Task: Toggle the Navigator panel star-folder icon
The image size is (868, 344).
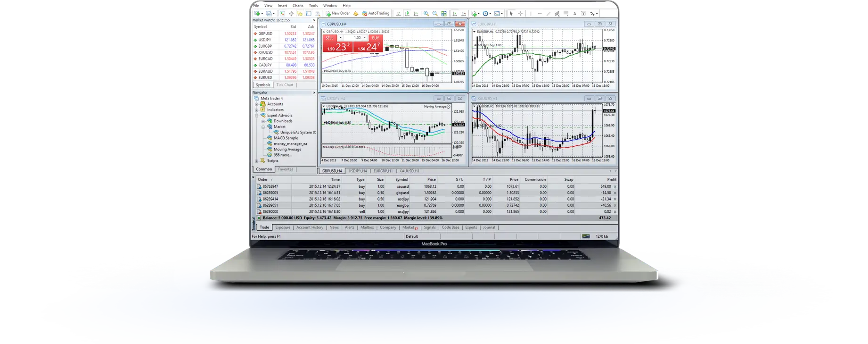Action: (300, 14)
